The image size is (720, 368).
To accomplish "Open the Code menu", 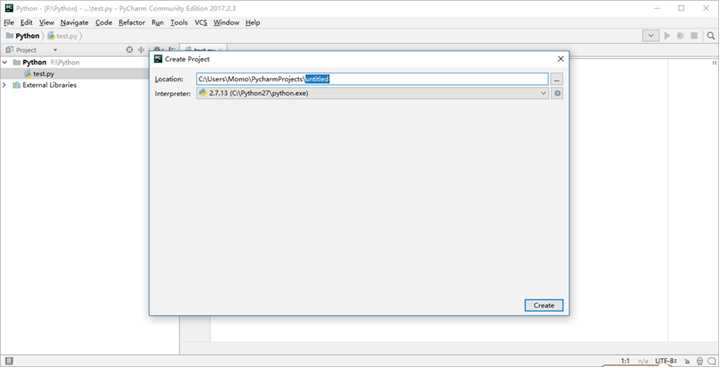I will (104, 23).
